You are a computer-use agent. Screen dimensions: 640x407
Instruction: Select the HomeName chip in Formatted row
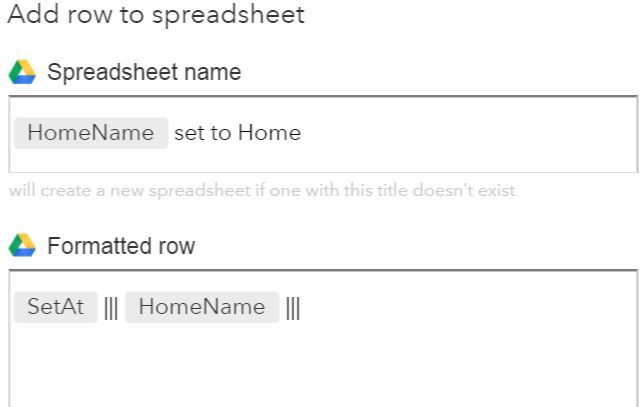[x=202, y=307]
